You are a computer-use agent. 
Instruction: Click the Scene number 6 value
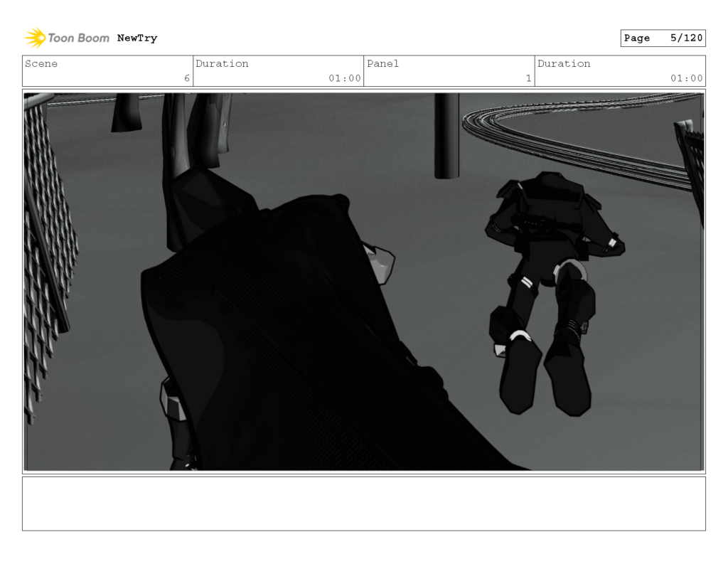click(x=186, y=79)
